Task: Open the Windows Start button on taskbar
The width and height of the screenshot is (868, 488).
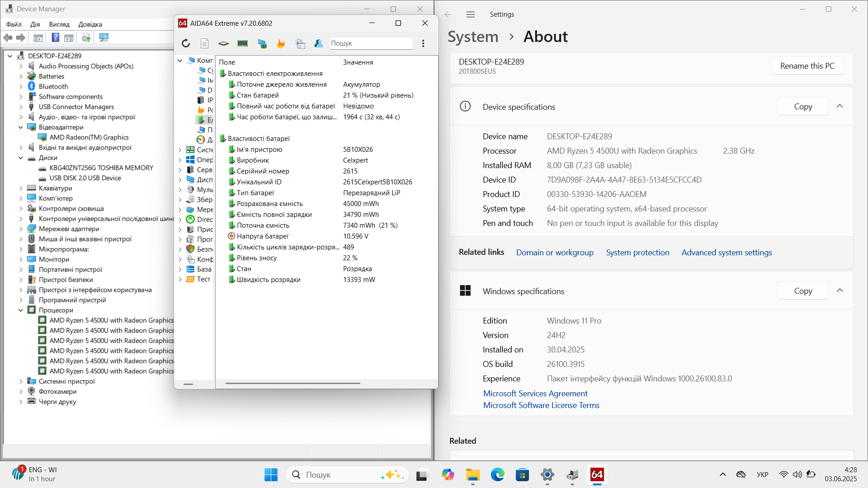Action: coord(271,474)
